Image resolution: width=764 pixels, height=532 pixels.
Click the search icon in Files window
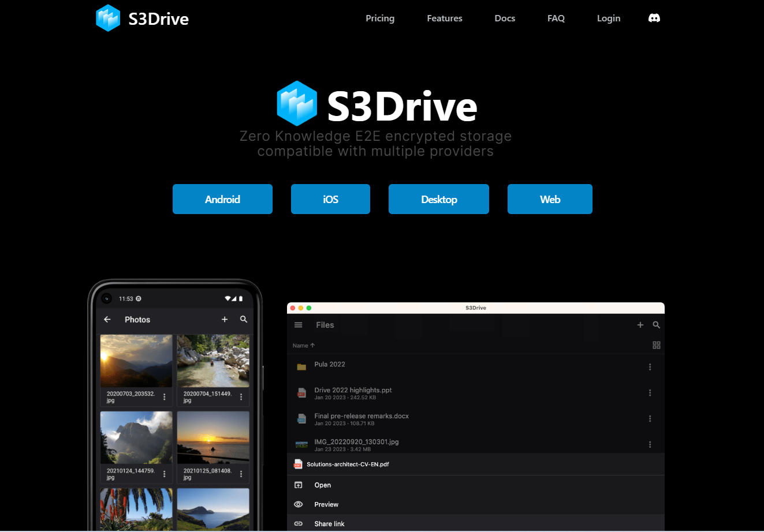[x=657, y=325]
